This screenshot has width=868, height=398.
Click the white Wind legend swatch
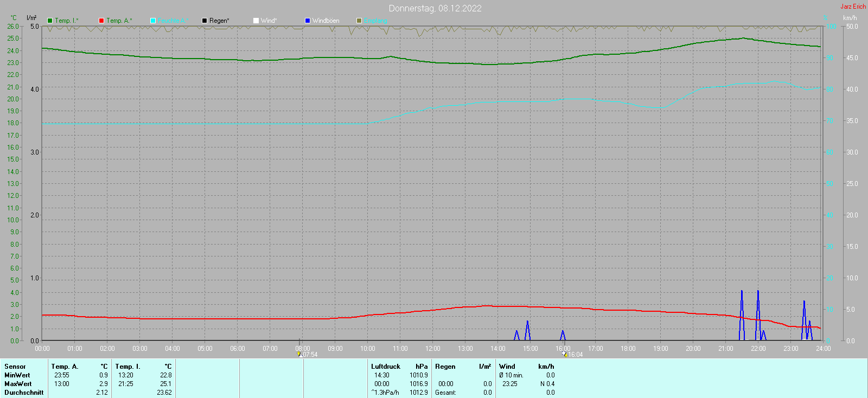point(256,21)
